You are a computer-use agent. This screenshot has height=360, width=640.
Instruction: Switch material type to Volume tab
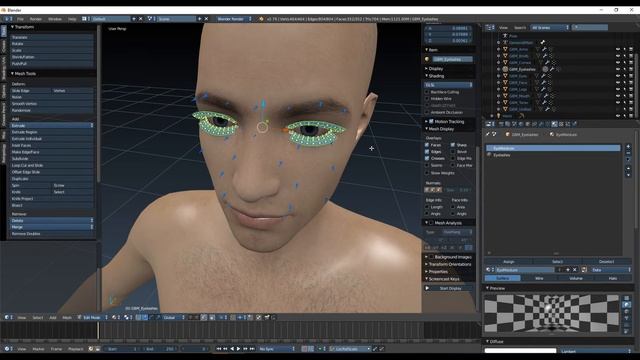[x=576, y=278]
